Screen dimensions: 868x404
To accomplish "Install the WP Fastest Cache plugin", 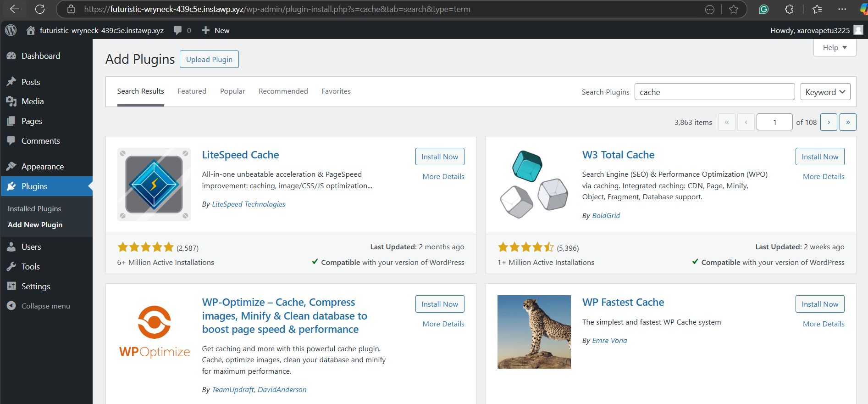I will (x=820, y=304).
